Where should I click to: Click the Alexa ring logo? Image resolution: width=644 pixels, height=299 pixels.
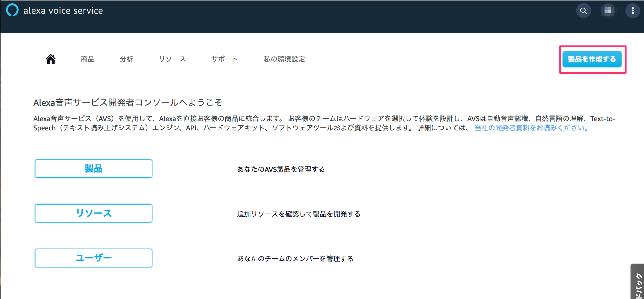[12, 10]
